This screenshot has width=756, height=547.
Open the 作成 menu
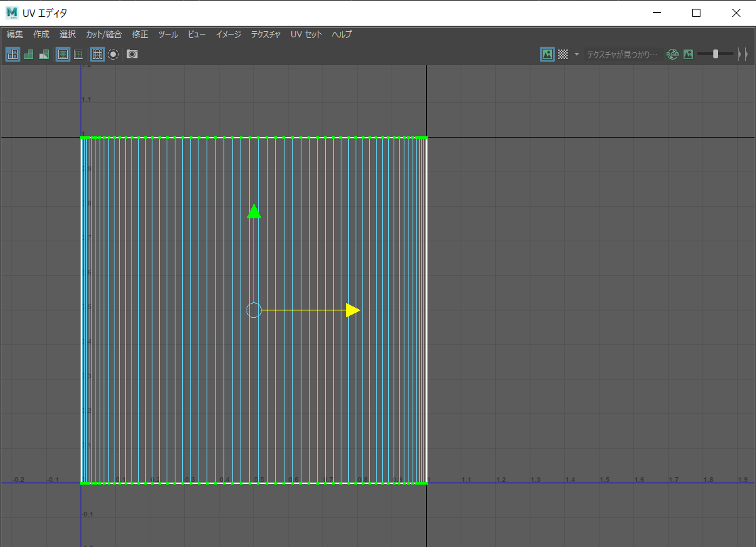(41, 35)
